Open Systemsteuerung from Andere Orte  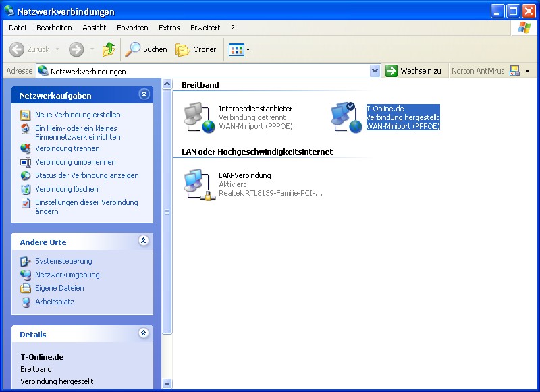click(x=63, y=261)
